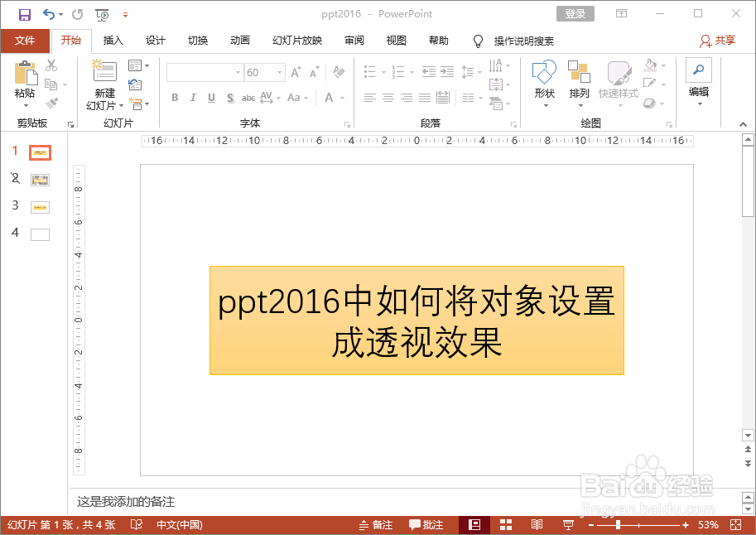Click the Save icon in quick access toolbar
The height and width of the screenshot is (535, 756).
25,14
